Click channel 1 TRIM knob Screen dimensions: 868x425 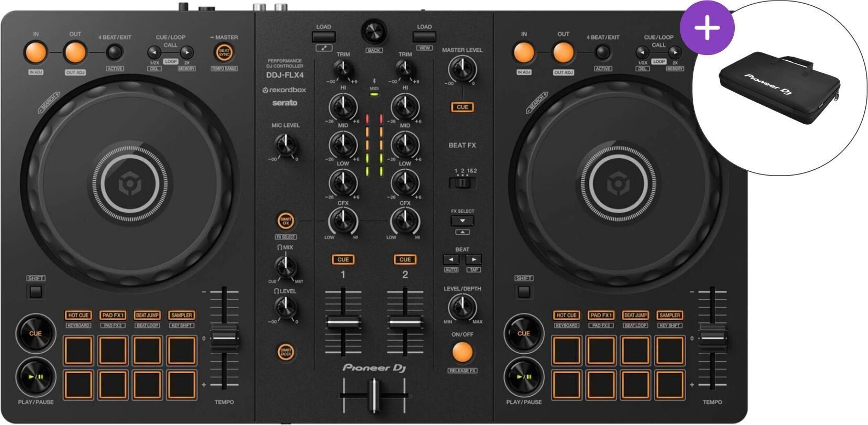343,69
